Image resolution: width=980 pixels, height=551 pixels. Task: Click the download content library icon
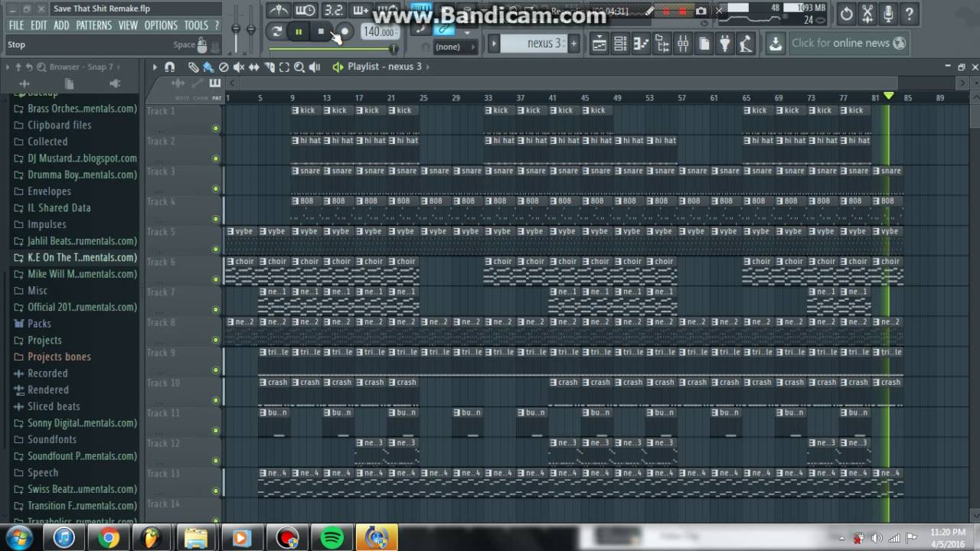[x=776, y=44]
